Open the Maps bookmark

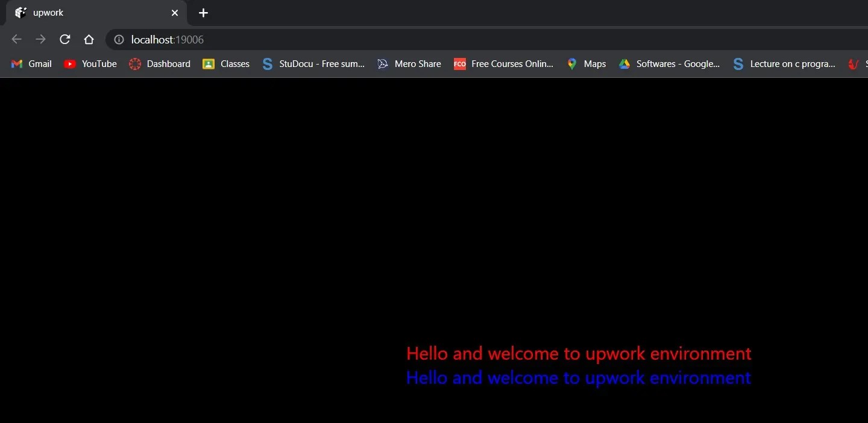click(x=587, y=64)
